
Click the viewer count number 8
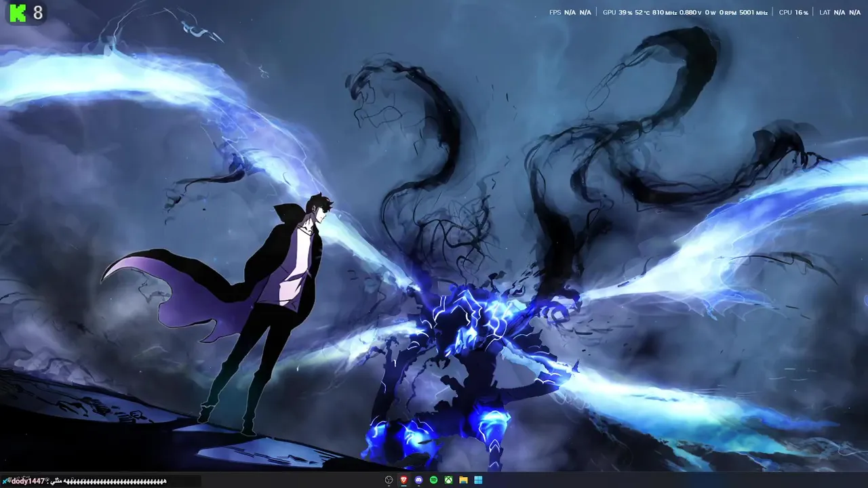tap(38, 13)
